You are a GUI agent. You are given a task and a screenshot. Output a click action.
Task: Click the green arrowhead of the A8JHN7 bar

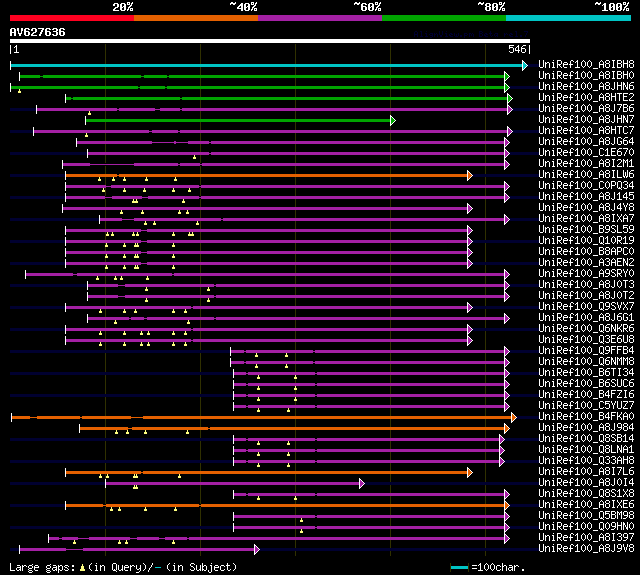point(392,120)
